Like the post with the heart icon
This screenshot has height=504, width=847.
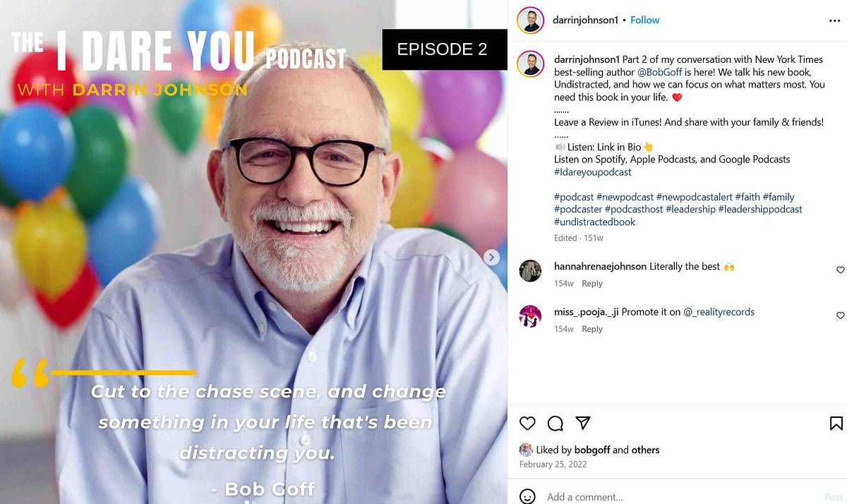(527, 423)
